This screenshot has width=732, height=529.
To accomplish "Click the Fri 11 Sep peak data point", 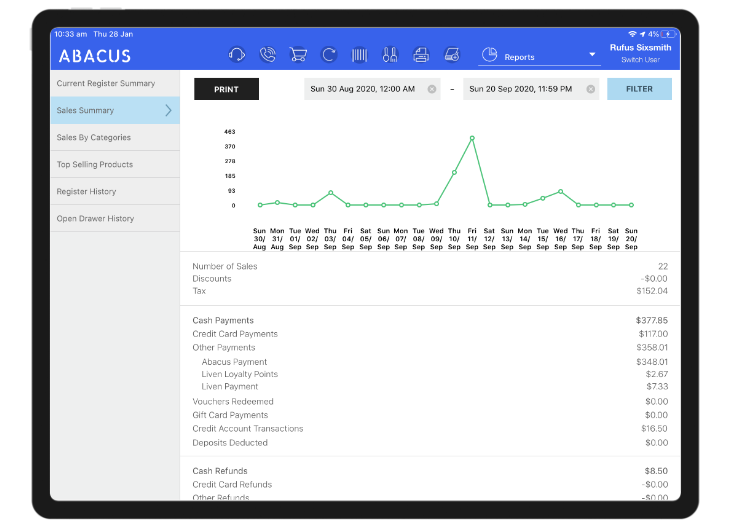I will coord(472,138).
